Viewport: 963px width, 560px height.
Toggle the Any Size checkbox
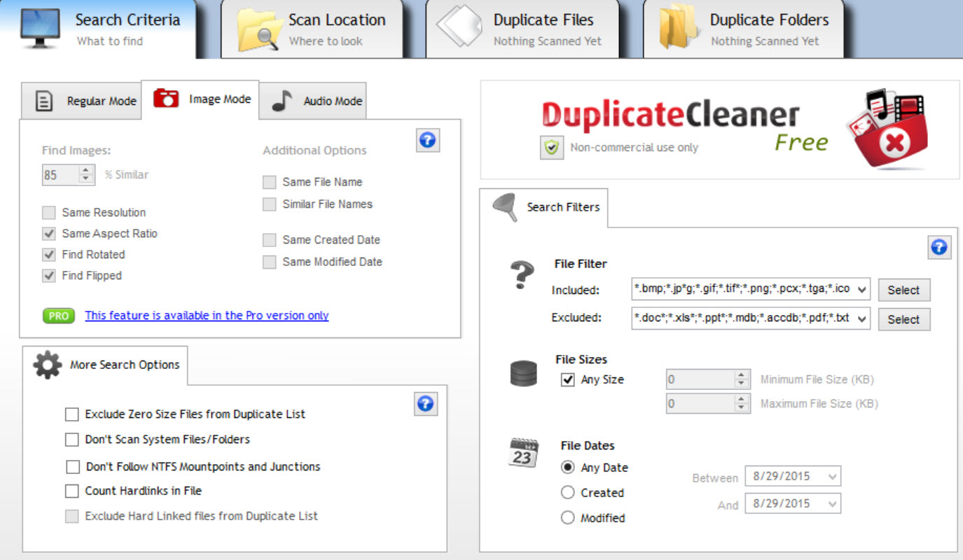click(x=568, y=380)
